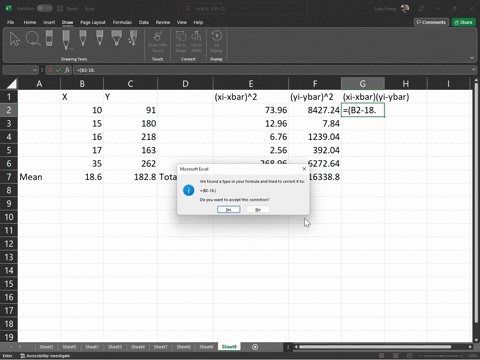
Task: Confirm formula with the green checkmark
Action: (x=58, y=70)
